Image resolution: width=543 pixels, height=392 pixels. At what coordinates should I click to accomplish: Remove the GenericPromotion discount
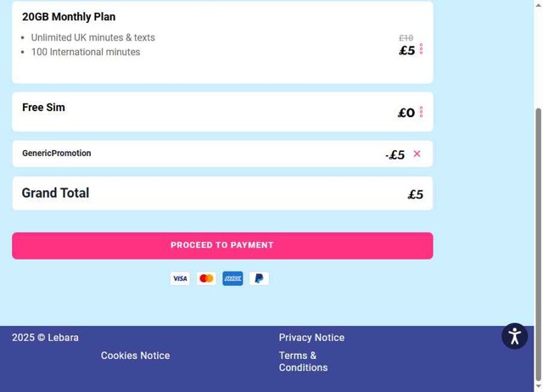coord(417,154)
